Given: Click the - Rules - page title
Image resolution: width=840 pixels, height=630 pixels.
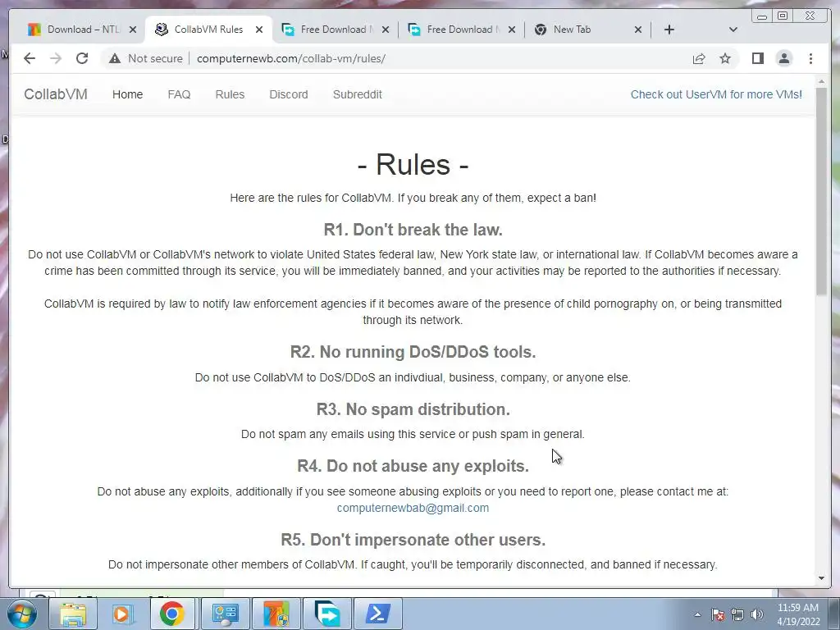Looking at the screenshot, I should 413,164.
